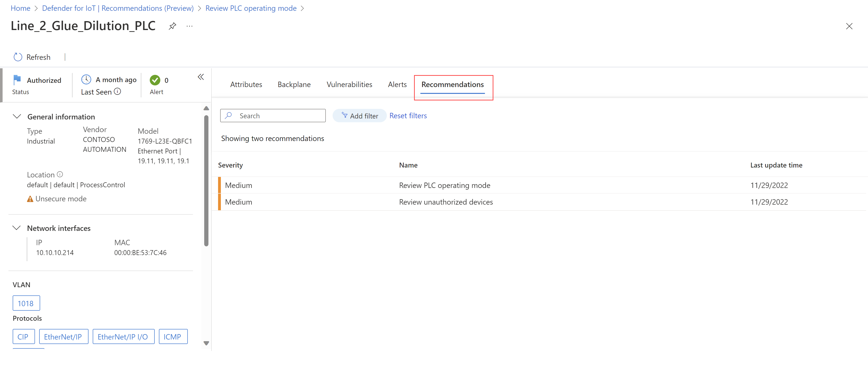This screenshot has height=378, width=868.
Task: Open the Backplane tab
Action: (294, 84)
